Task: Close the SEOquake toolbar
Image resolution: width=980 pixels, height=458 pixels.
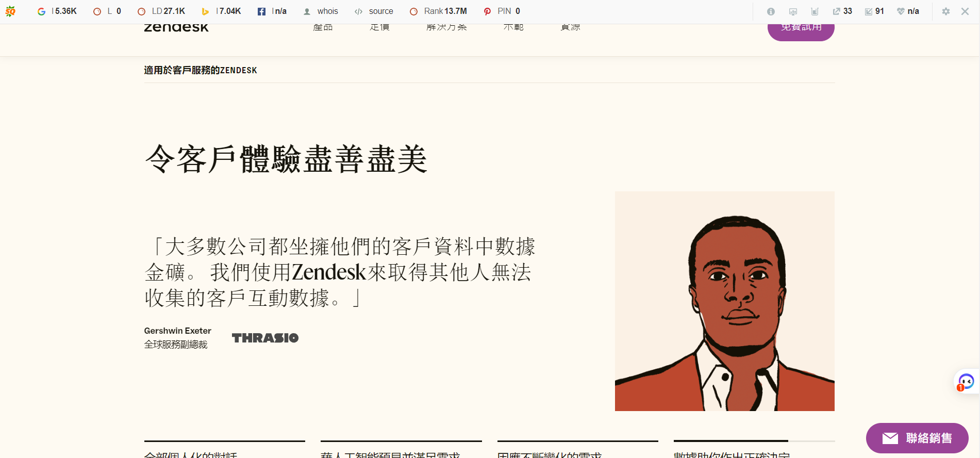Action: point(965,11)
